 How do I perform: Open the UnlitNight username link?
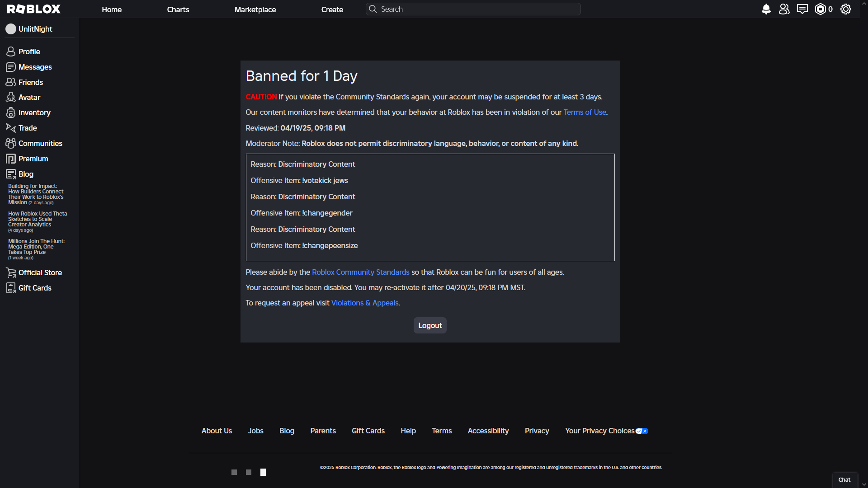[35, 29]
